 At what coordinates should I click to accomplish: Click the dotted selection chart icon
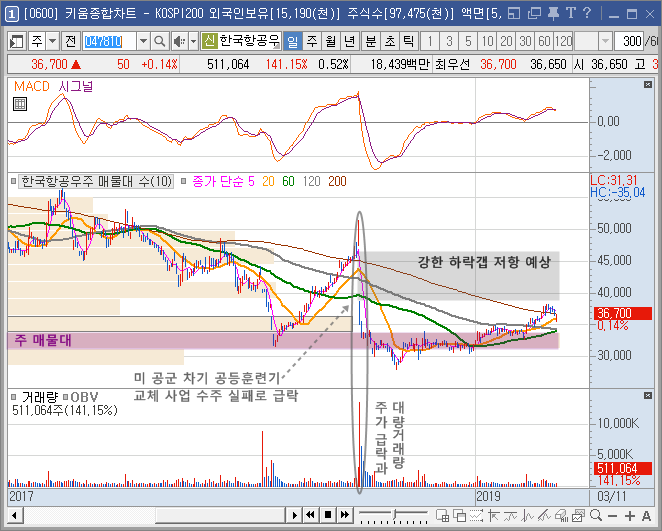pyautogui.click(x=476, y=515)
